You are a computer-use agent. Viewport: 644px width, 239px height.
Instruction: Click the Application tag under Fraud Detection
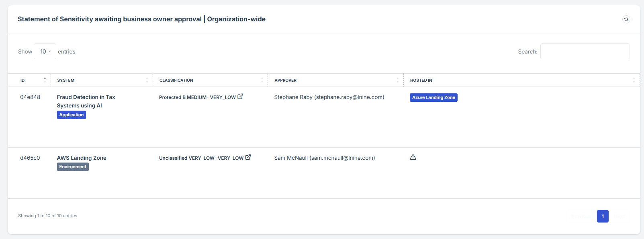tap(72, 115)
